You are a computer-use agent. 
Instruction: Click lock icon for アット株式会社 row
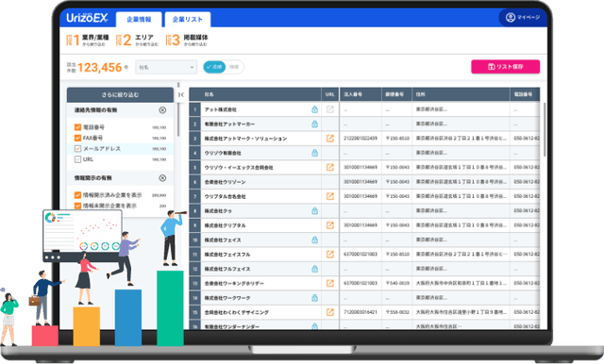click(314, 109)
